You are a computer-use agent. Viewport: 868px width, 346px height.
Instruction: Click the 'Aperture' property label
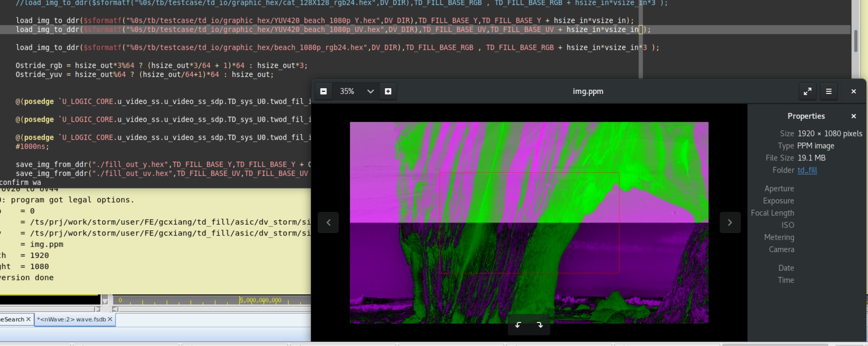[779, 189]
